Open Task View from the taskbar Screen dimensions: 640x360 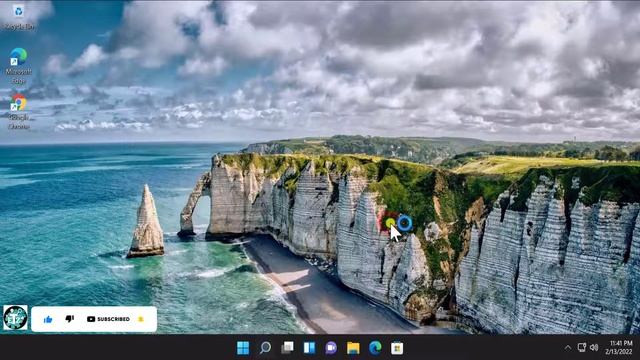(x=287, y=348)
